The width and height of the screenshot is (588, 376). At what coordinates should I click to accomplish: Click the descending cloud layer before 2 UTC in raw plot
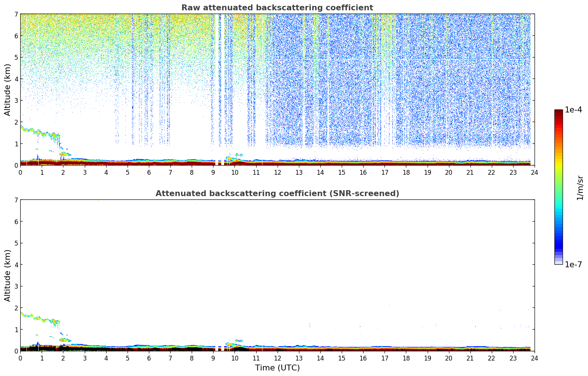click(x=41, y=133)
